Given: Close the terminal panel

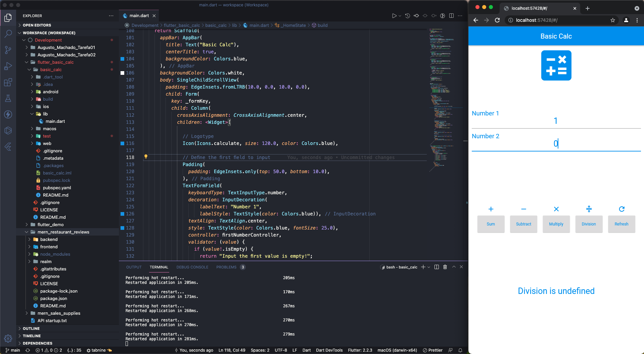Looking at the screenshot, I should tap(461, 267).
